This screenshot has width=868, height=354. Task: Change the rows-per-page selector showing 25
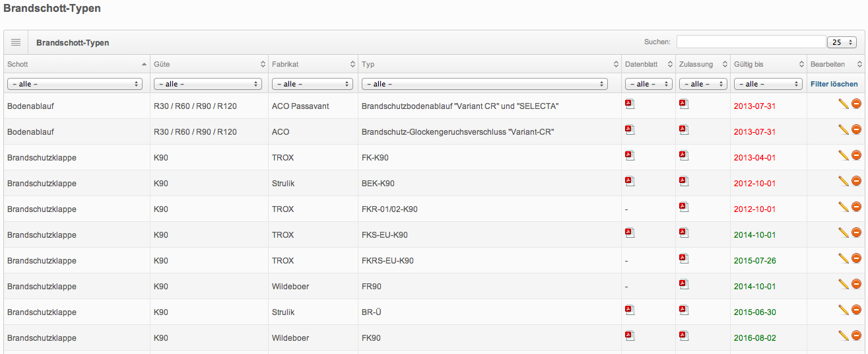coord(842,42)
